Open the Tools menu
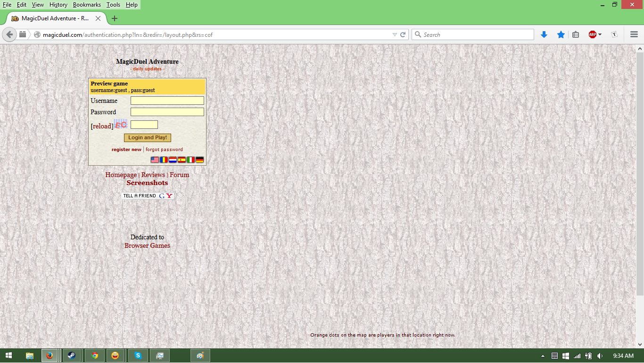 (113, 5)
